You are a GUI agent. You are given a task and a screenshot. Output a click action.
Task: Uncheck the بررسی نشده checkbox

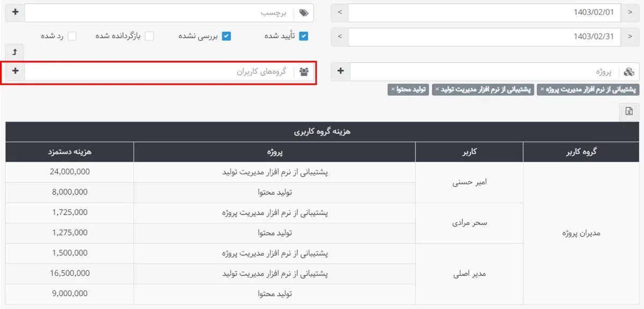click(226, 36)
